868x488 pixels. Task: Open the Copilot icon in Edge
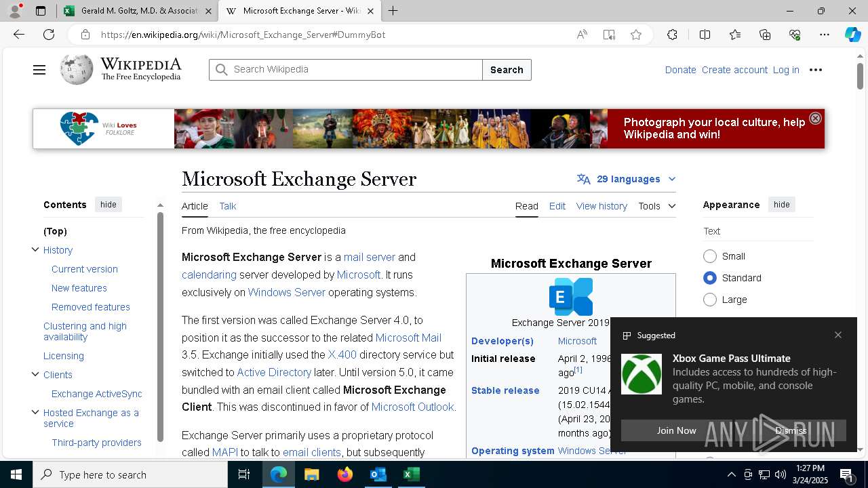click(x=852, y=35)
